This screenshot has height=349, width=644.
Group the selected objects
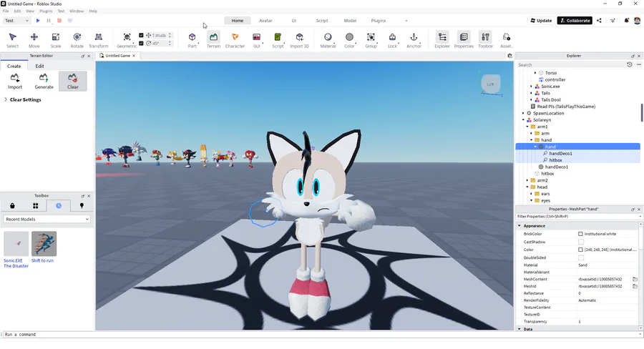click(371, 40)
